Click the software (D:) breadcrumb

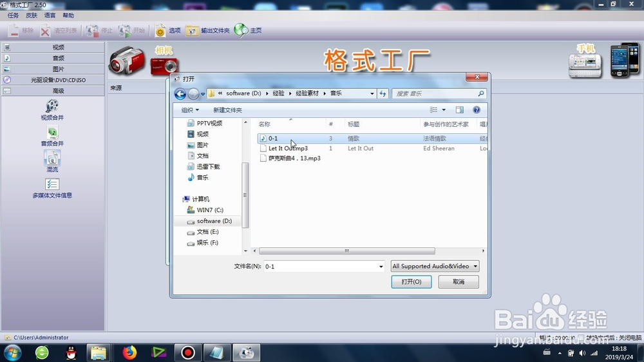coord(243,93)
